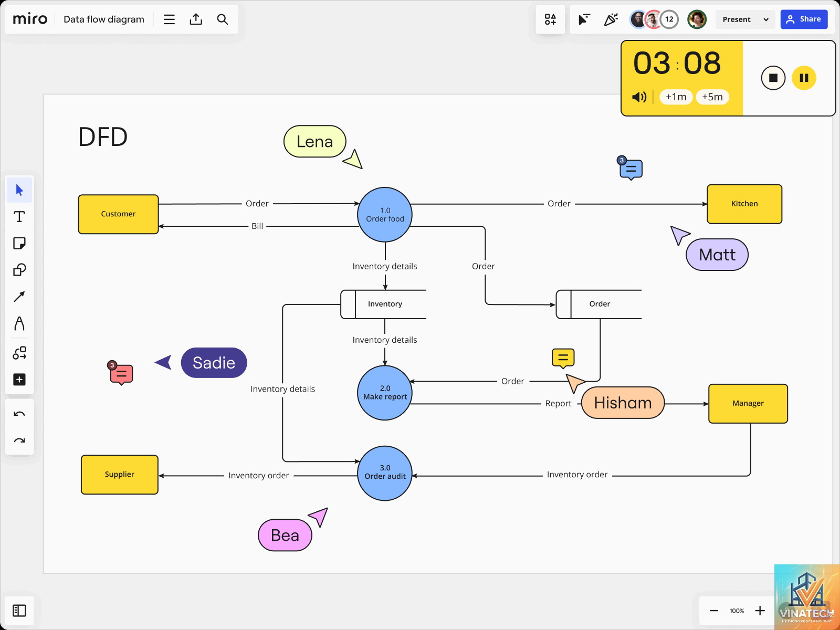Open the main hamburger menu
Image resolution: width=840 pixels, height=630 pixels.
point(169,19)
